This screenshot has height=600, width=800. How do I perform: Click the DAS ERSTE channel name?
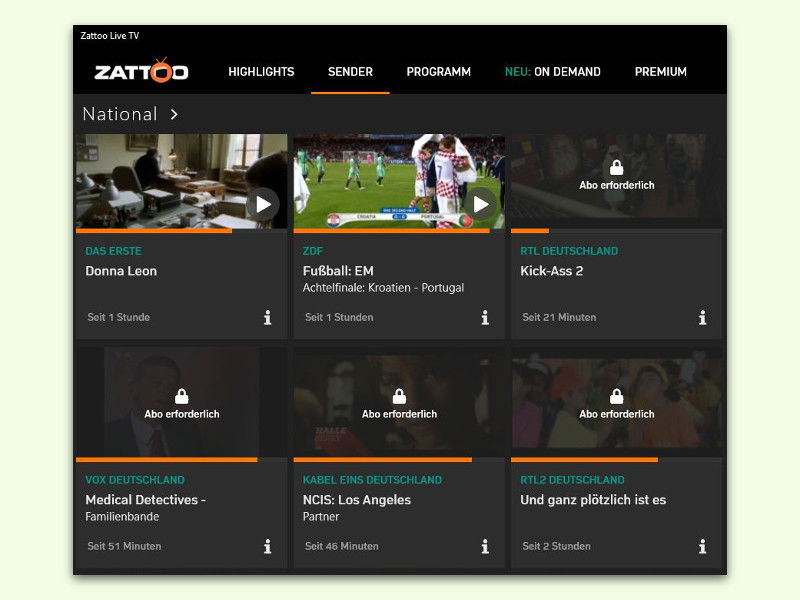[113, 251]
